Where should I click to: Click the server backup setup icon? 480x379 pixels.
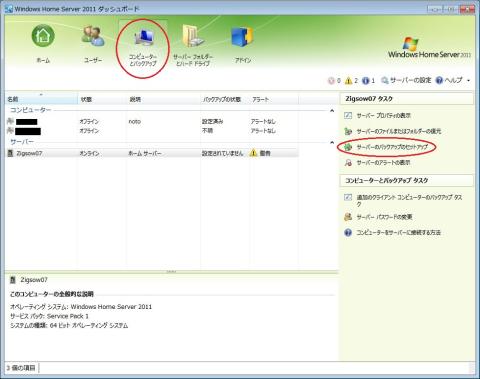coord(348,147)
